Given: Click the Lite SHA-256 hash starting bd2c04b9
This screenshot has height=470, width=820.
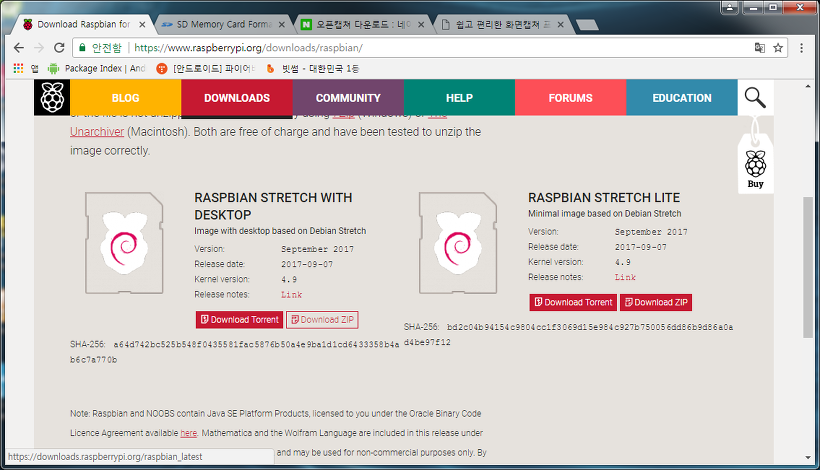Looking at the screenshot, I should click(568, 335).
